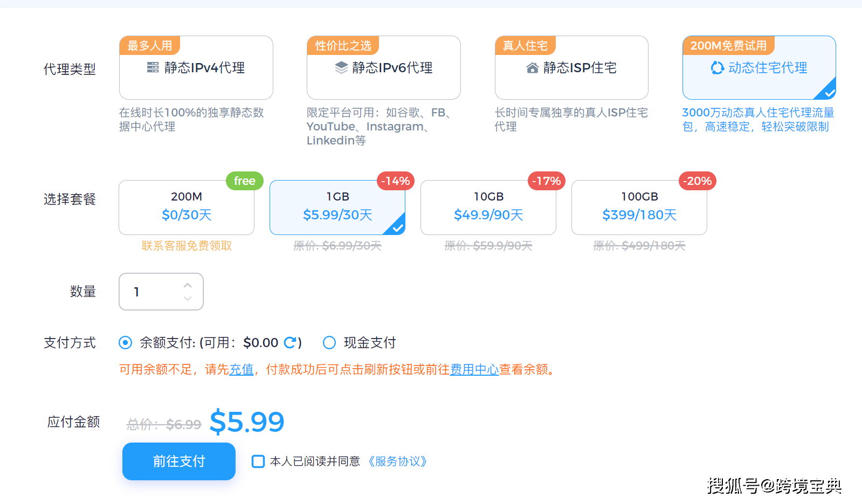
Task: Open the 充值 recharge link
Action: click(242, 370)
